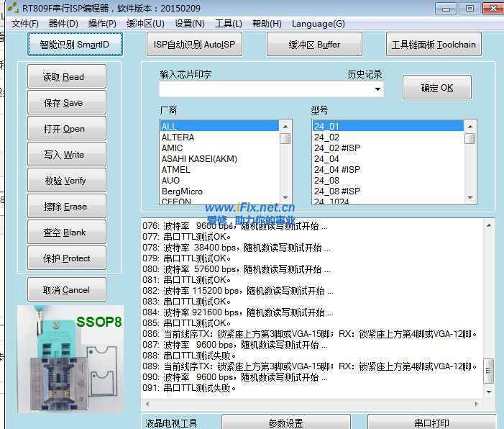This screenshot has width=504, height=429.
Task: Click log panel vertical scrollbar thumb
Action: pyautogui.click(x=489, y=371)
